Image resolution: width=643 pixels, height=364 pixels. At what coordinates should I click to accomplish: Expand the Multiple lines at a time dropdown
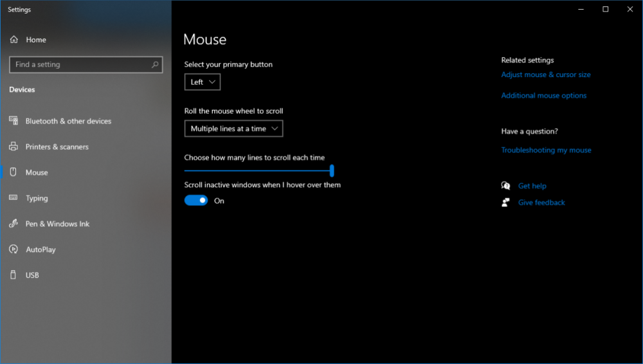[x=233, y=129]
